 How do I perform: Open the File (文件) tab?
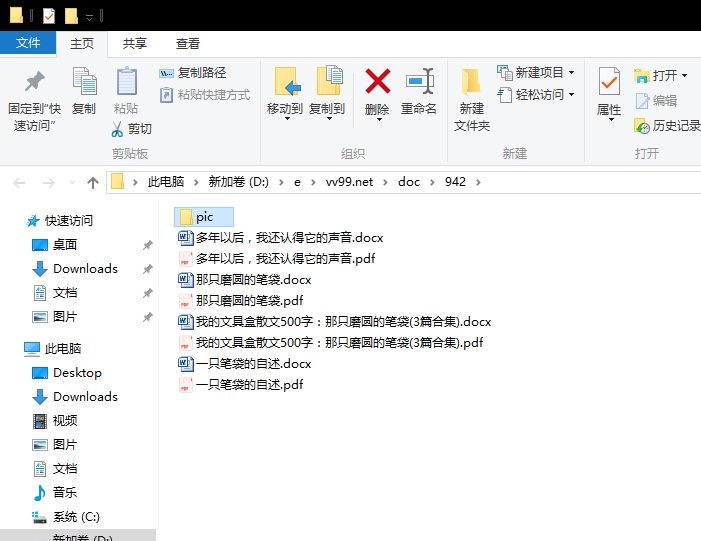pyautogui.click(x=28, y=43)
